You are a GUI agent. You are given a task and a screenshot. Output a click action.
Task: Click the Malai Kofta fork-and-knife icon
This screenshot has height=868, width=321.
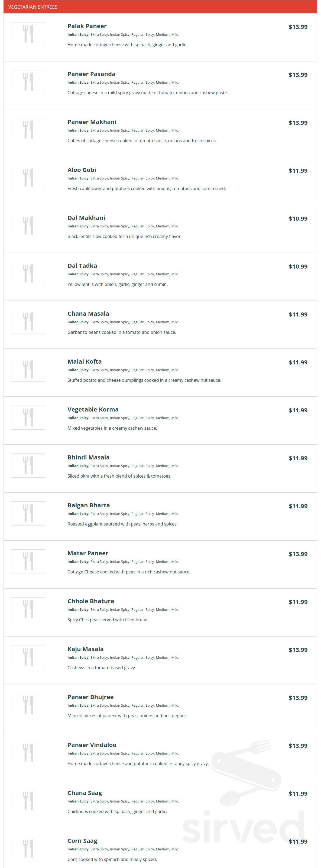(x=28, y=370)
